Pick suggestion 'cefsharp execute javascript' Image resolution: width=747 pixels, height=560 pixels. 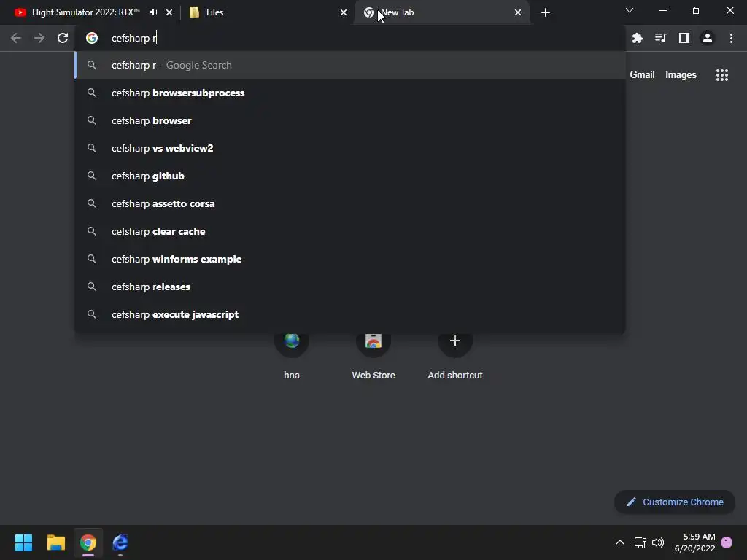(x=350, y=314)
